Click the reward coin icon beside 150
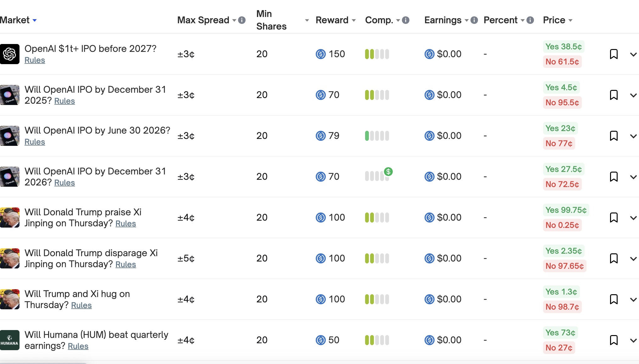 pos(320,54)
